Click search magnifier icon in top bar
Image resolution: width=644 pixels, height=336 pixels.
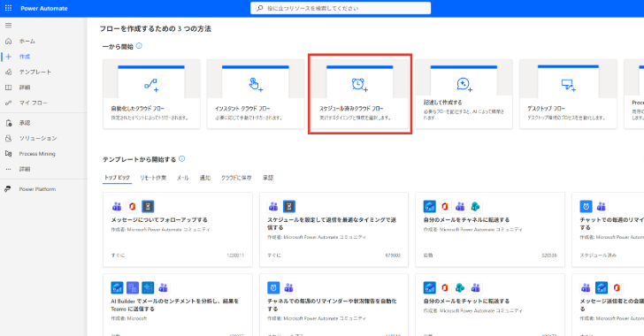click(x=259, y=8)
